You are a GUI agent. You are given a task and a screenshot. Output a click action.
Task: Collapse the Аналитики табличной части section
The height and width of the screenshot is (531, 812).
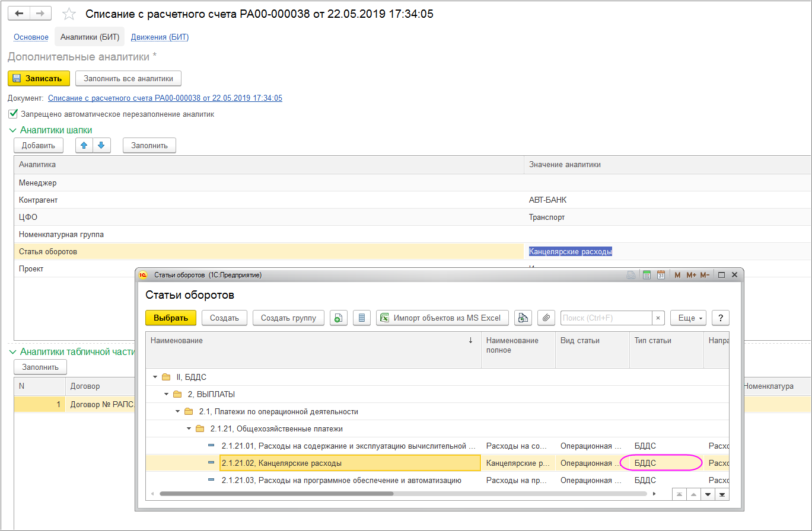[12, 352]
